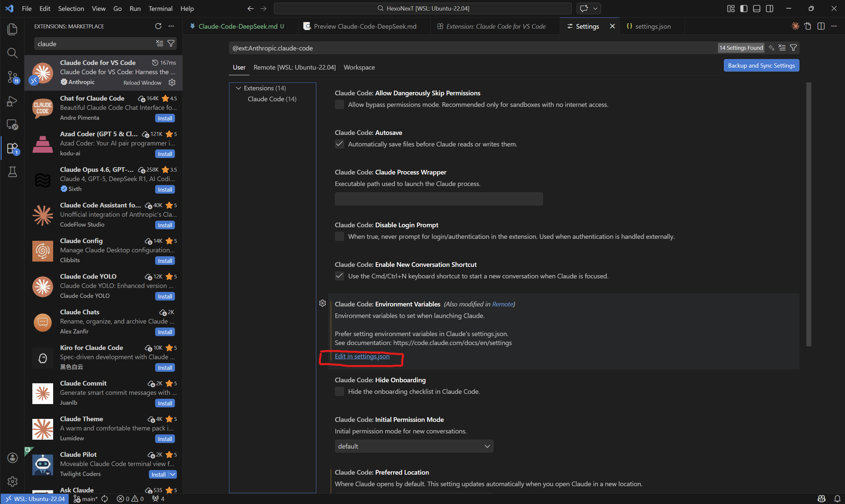Click the filter extensions funnel icon
The height and width of the screenshot is (504, 845).
tap(171, 44)
